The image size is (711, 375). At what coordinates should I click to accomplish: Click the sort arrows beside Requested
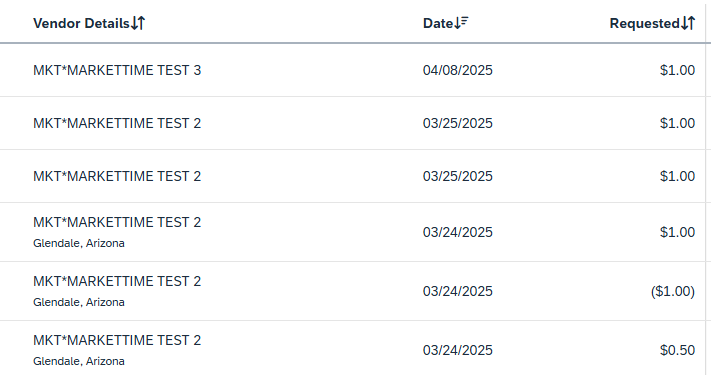pos(688,23)
